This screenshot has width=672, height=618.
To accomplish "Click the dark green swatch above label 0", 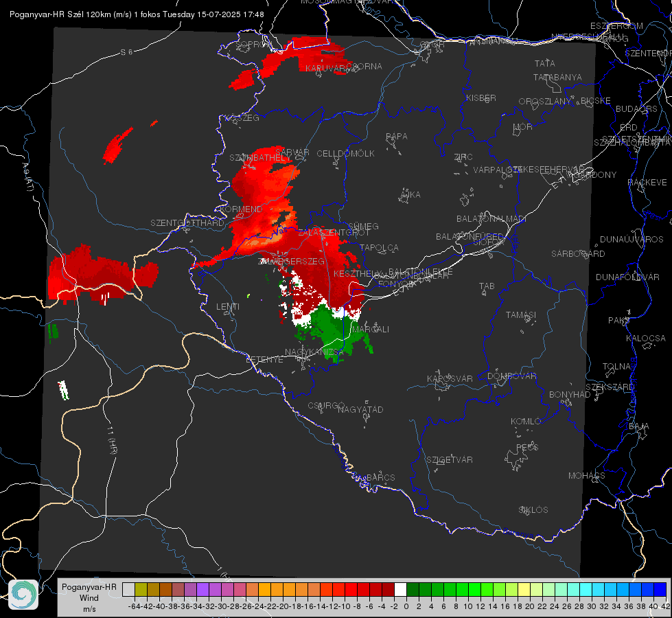I will point(413,590).
